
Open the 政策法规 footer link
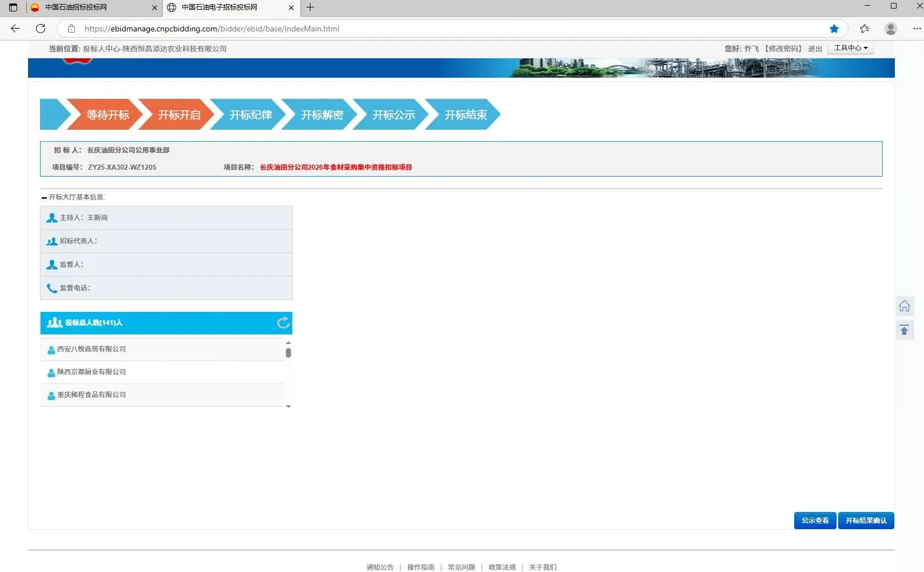[x=502, y=567]
